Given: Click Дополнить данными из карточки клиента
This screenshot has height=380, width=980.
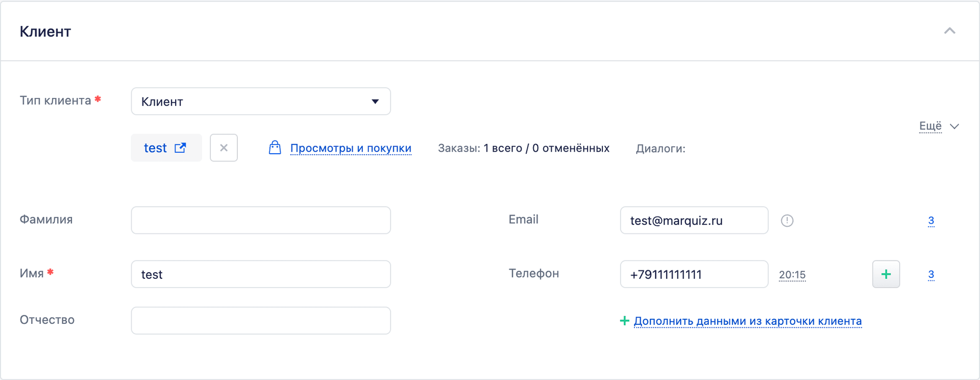Looking at the screenshot, I should [748, 321].
